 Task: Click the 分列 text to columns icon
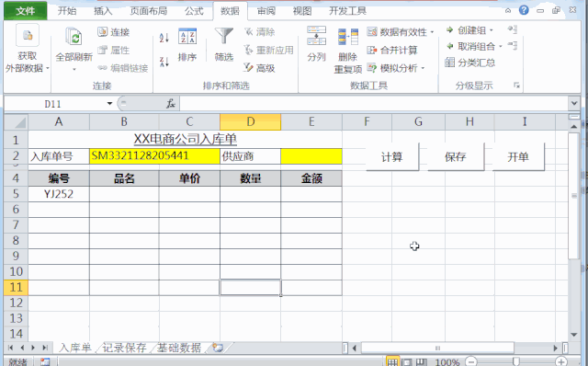tap(316, 36)
